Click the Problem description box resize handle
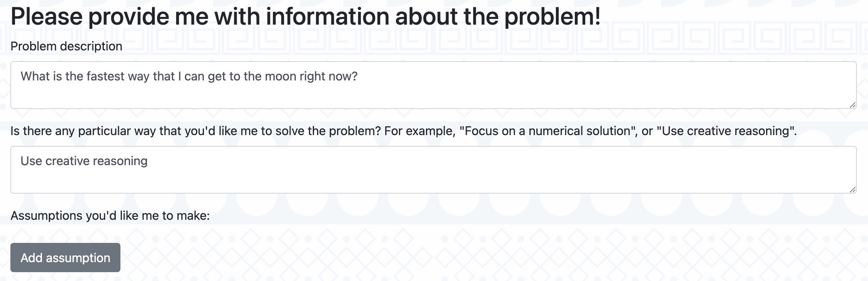 pos(853,105)
